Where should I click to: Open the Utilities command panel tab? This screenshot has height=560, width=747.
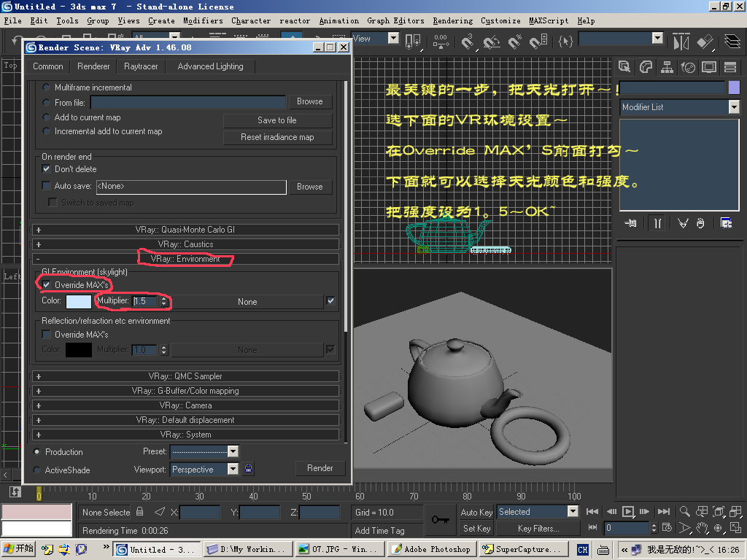(x=729, y=67)
